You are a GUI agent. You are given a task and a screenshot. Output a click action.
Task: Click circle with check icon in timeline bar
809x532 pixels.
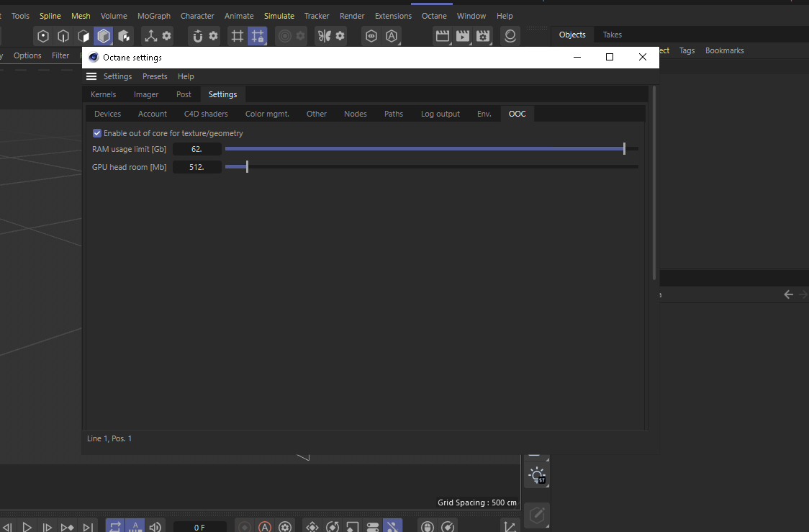pyautogui.click(x=447, y=527)
